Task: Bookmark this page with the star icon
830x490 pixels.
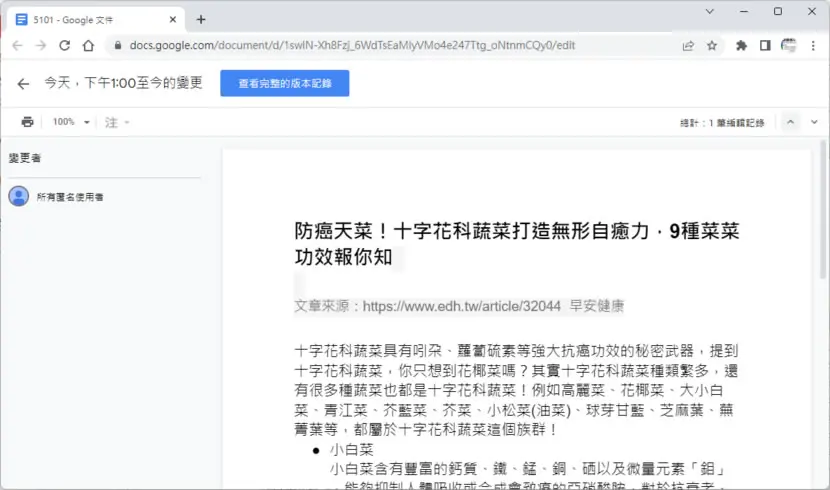Action: (712, 46)
